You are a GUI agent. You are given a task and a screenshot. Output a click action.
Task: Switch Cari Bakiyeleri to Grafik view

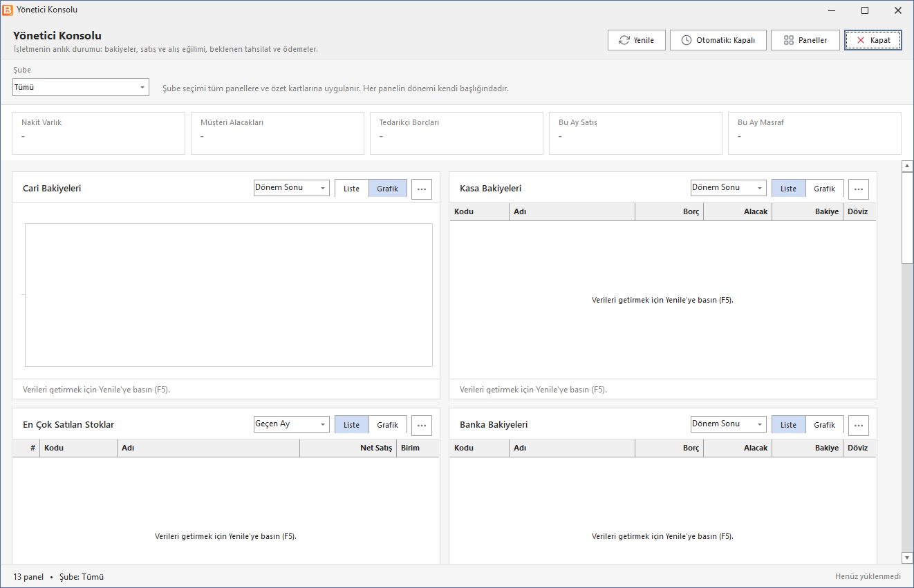[388, 189]
